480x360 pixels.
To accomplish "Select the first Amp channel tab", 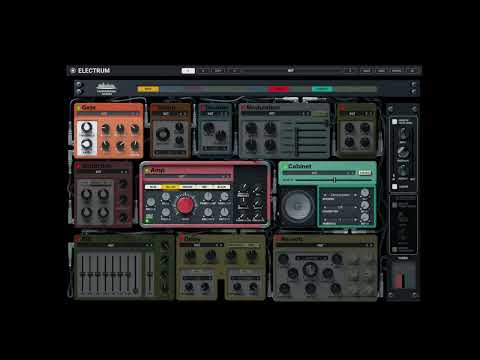I will tap(153, 187).
